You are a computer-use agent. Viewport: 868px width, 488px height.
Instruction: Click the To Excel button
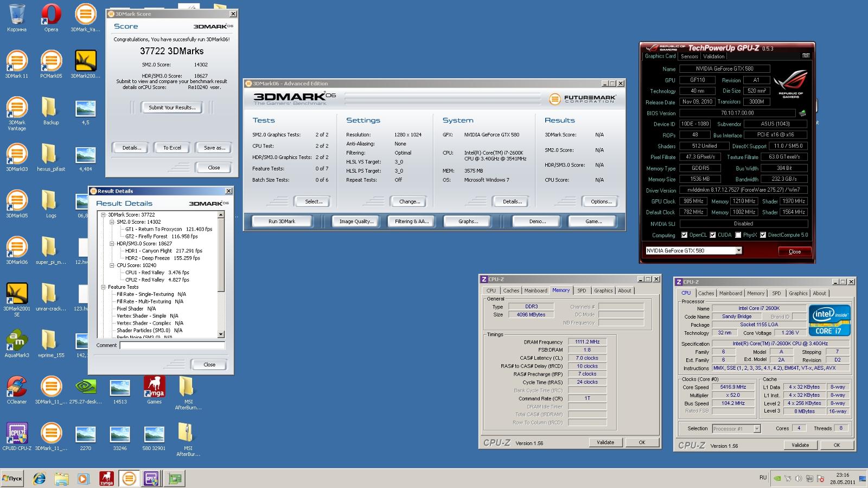(x=172, y=148)
